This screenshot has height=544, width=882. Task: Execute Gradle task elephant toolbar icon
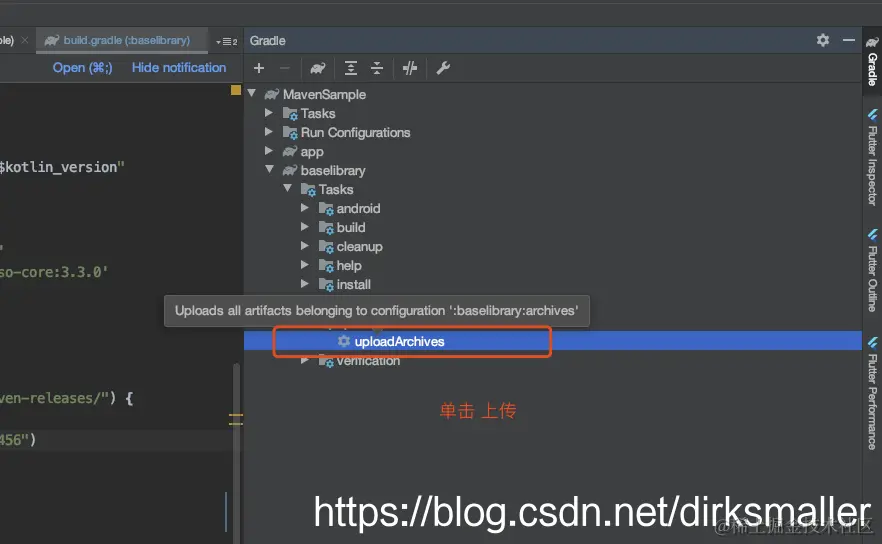click(318, 68)
